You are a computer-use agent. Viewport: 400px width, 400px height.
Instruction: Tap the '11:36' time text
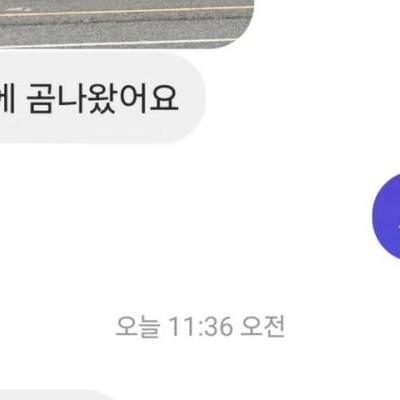(x=200, y=327)
